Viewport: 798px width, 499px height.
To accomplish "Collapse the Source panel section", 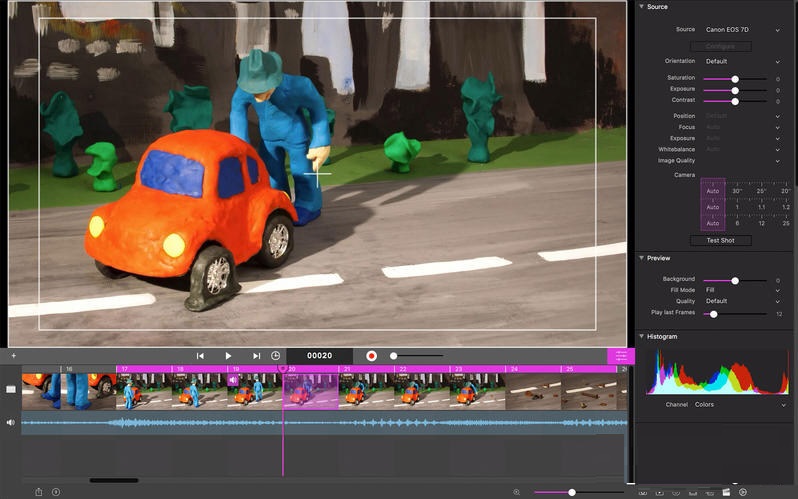I will 641,7.
